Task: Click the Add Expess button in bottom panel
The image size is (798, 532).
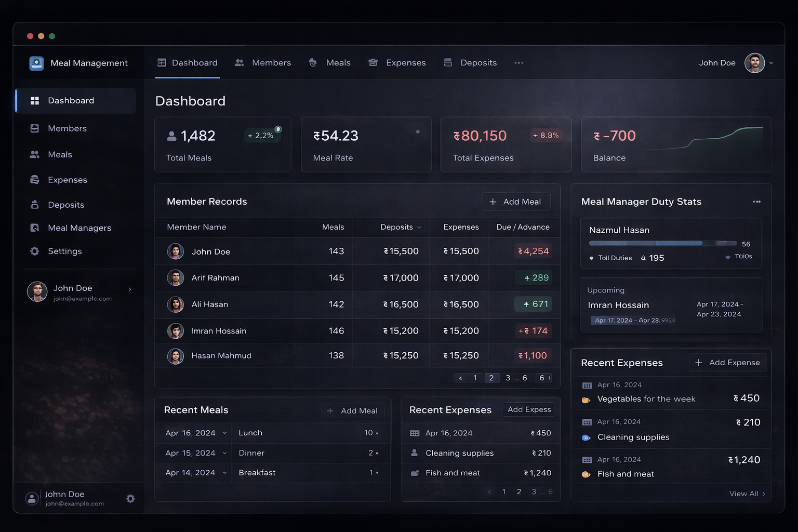Action: click(529, 409)
